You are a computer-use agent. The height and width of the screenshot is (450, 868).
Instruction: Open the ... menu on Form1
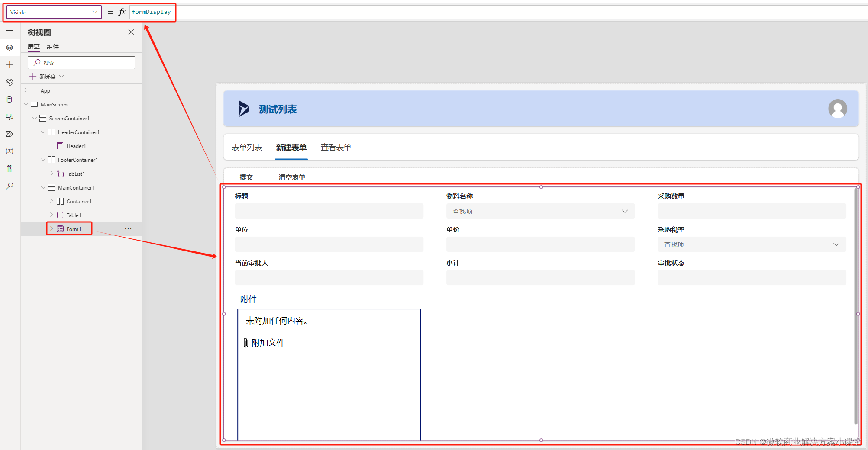click(x=128, y=228)
